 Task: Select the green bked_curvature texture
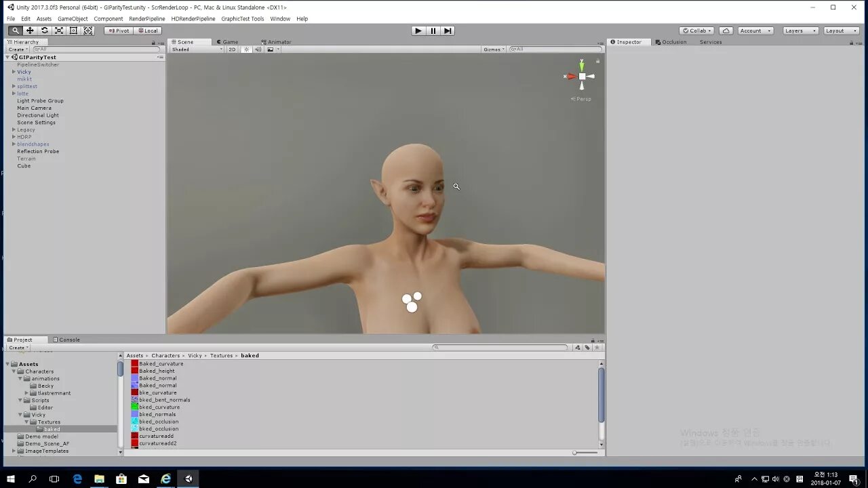pyautogui.click(x=159, y=407)
